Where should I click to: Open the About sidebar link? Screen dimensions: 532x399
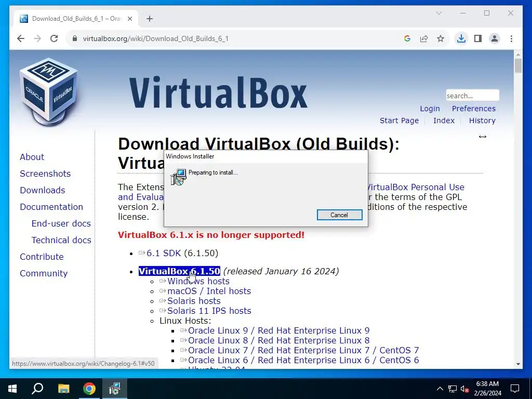tap(32, 157)
